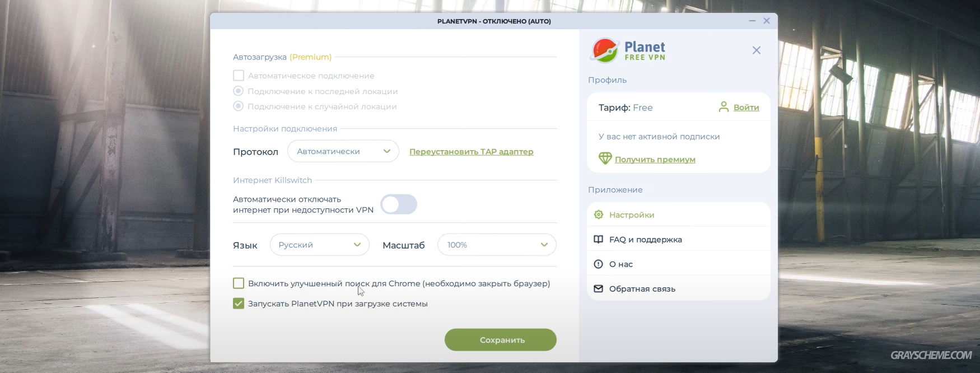Open О нас menu item
Image resolution: width=980 pixels, height=373 pixels.
coord(679,264)
